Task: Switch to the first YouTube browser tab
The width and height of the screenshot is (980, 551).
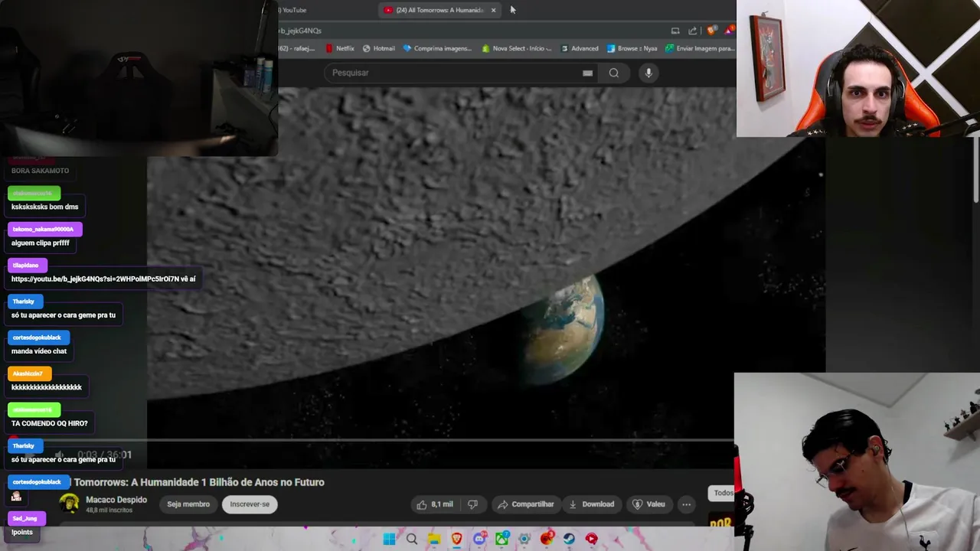Action: pyautogui.click(x=294, y=10)
